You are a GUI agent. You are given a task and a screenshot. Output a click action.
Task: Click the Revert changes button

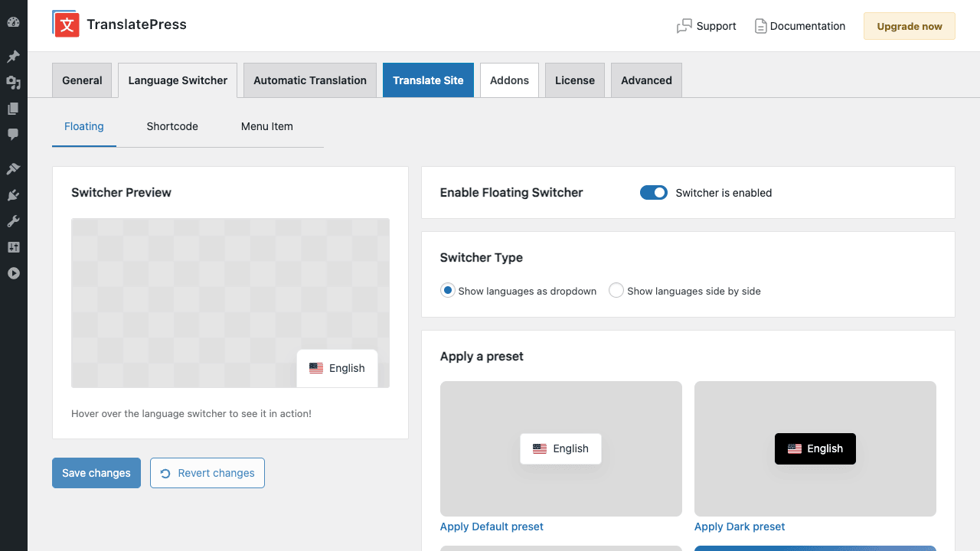click(x=207, y=473)
